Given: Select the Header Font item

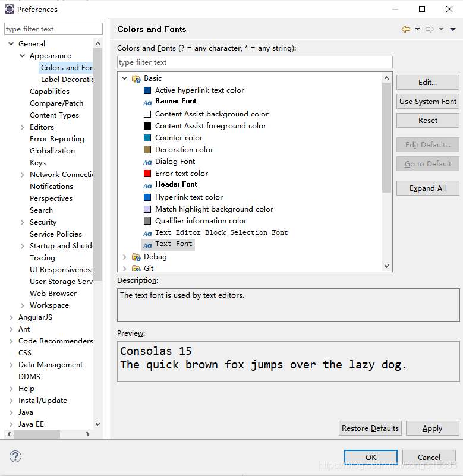Looking at the screenshot, I should [176, 184].
